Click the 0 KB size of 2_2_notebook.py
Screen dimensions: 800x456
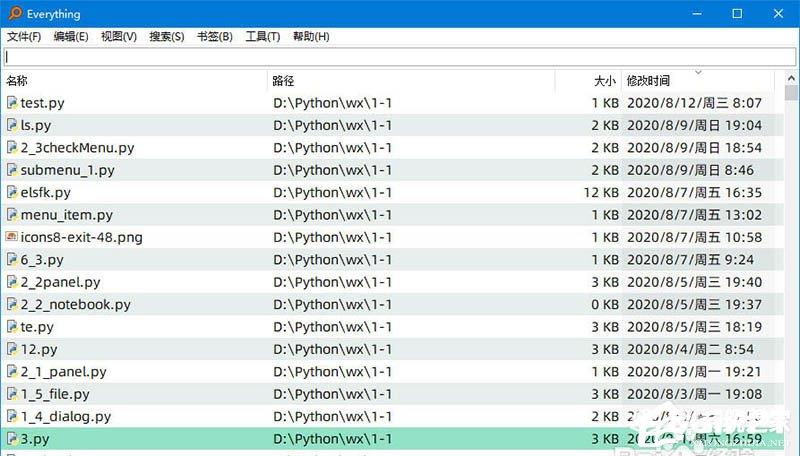point(605,305)
